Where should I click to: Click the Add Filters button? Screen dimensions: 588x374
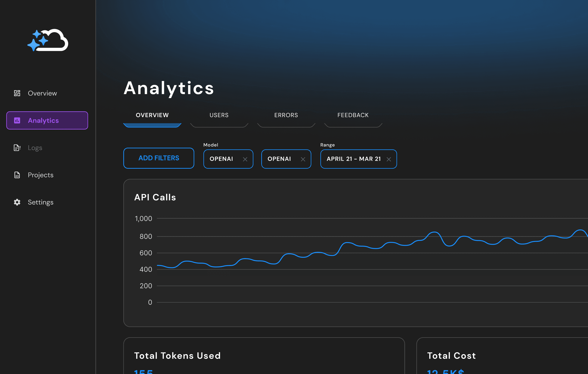pos(159,158)
